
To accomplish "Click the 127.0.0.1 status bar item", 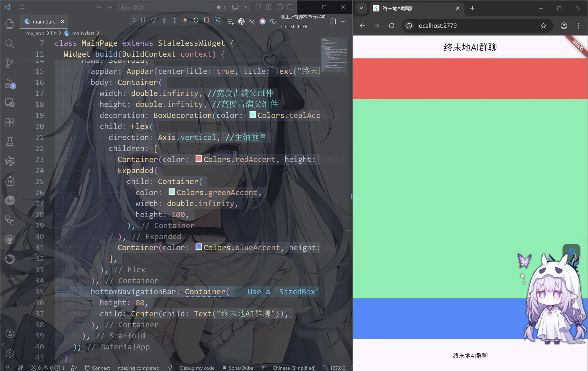I will [336, 368].
